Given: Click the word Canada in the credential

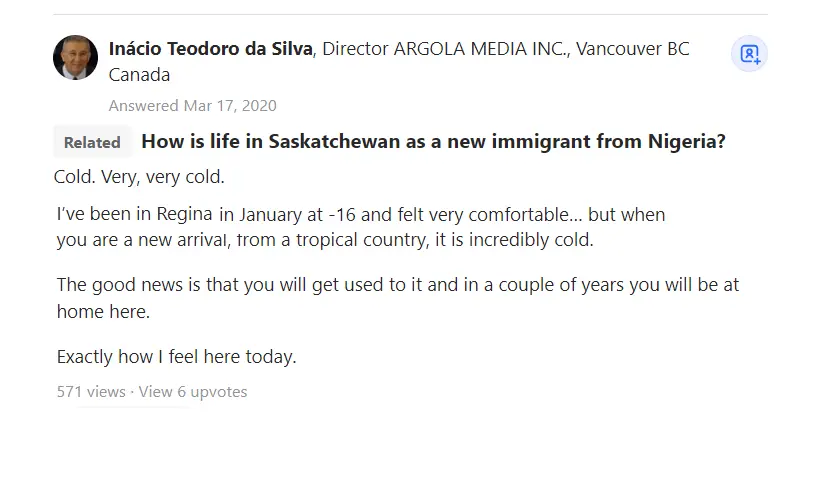Looking at the screenshot, I should click(139, 75).
